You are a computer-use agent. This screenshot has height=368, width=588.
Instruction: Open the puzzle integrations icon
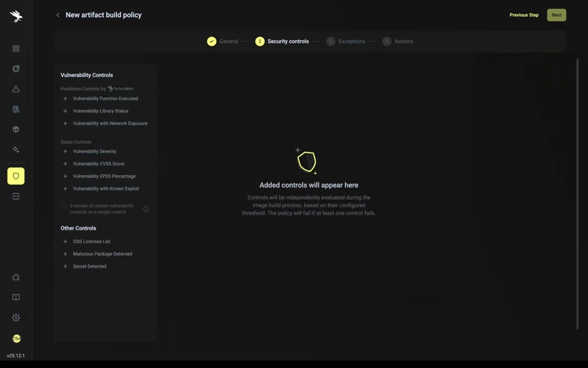point(16,277)
